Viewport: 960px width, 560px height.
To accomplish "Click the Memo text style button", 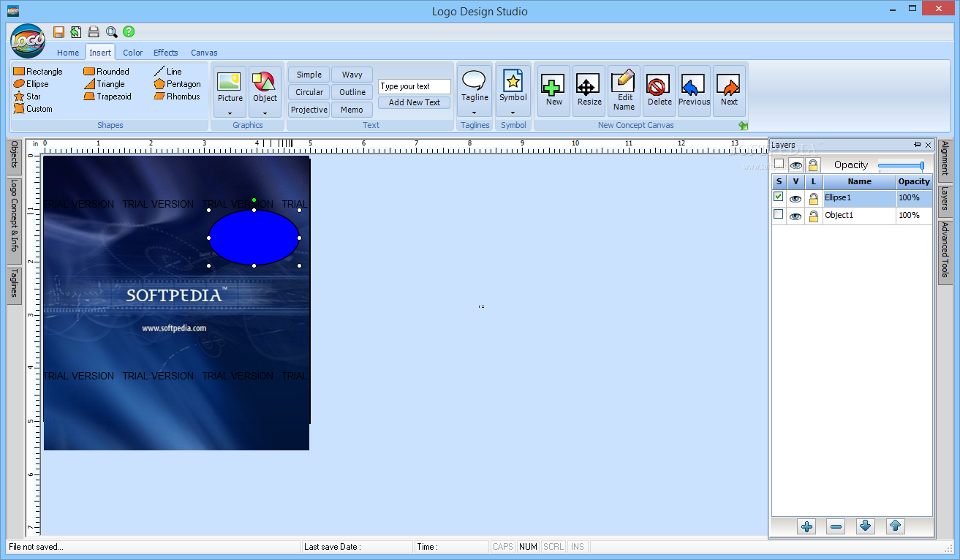I will (x=352, y=110).
